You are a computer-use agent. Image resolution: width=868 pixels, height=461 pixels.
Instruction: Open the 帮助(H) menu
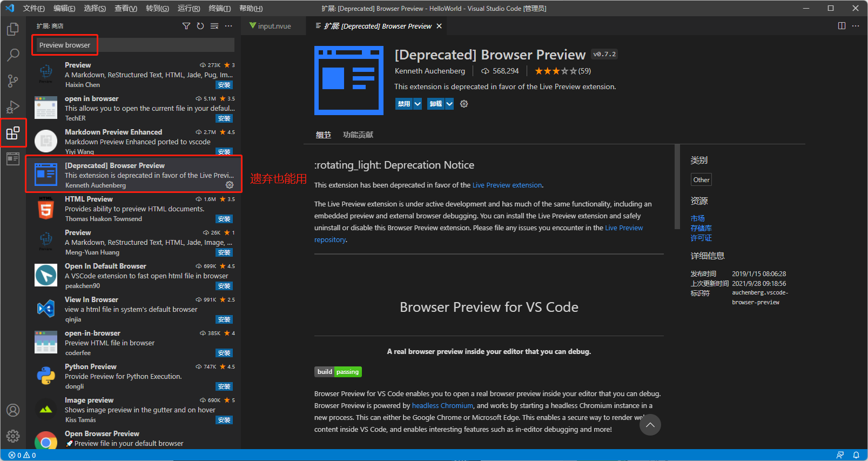tap(251, 8)
